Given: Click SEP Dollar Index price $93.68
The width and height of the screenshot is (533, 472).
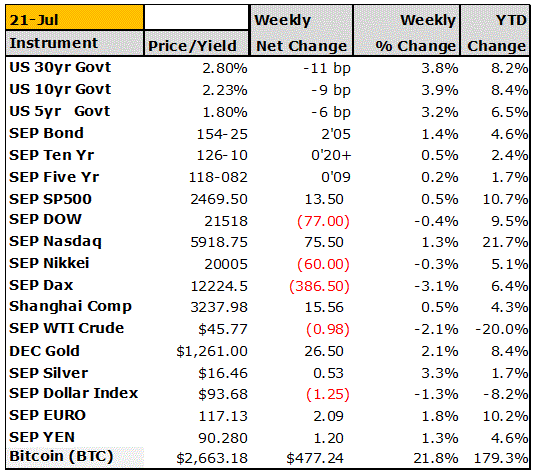Looking at the screenshot, I should (223, 395).
